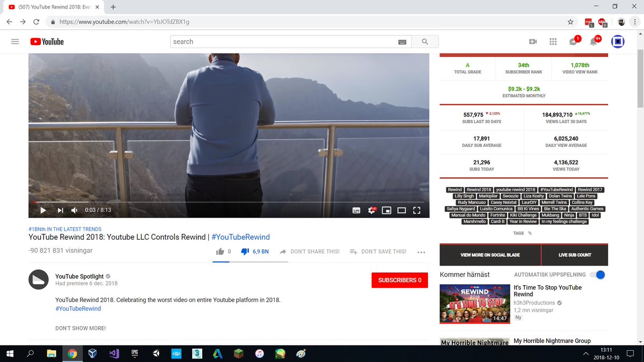Click the Year in Review tag
Image resolution: width=644 pixels, height=362 pixels.
(x=523, y=221)
